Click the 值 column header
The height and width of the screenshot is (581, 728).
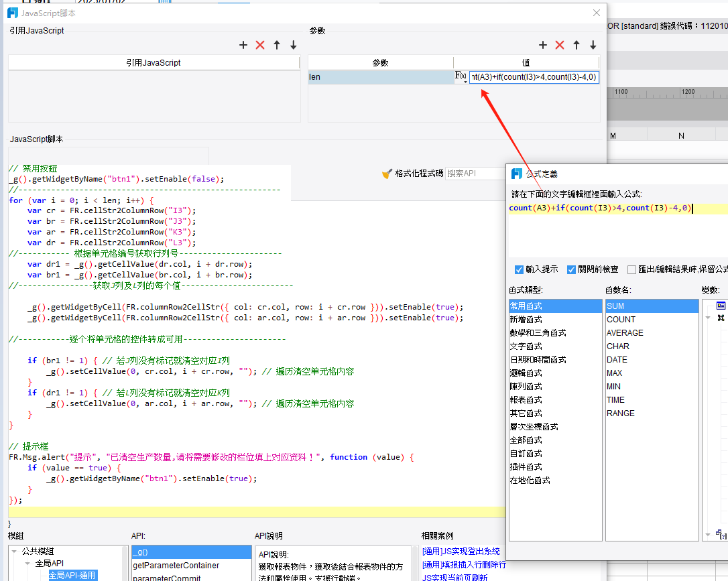(x=526, y=62)
